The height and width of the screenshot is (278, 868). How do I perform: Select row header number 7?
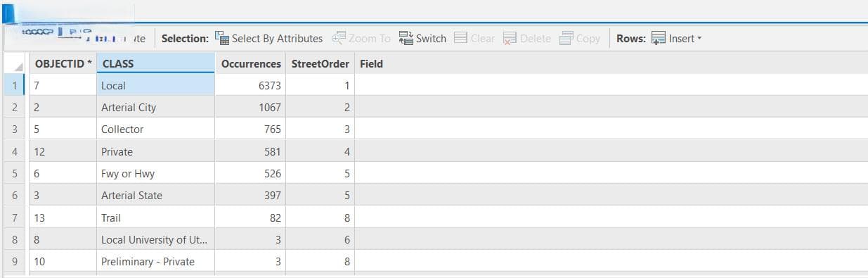[15, 217]
